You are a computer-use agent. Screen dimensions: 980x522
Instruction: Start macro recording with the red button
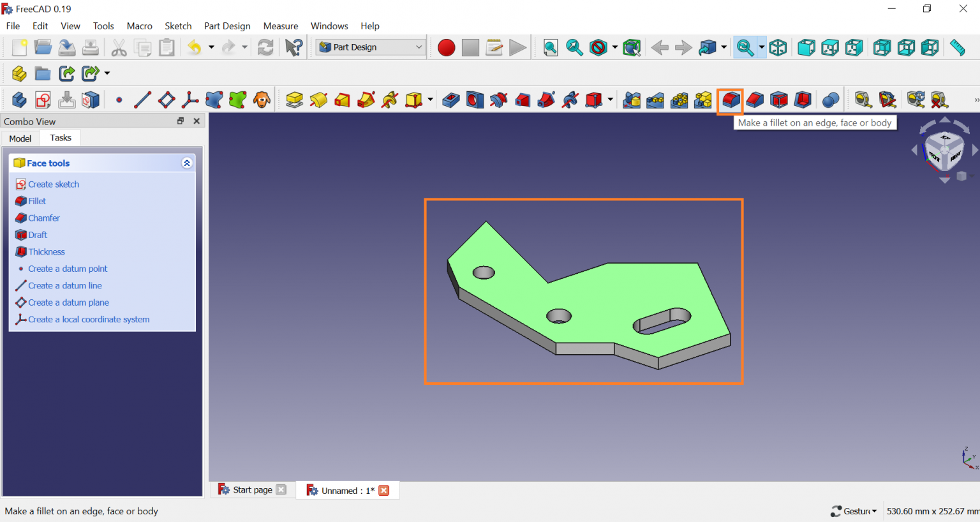446,48
